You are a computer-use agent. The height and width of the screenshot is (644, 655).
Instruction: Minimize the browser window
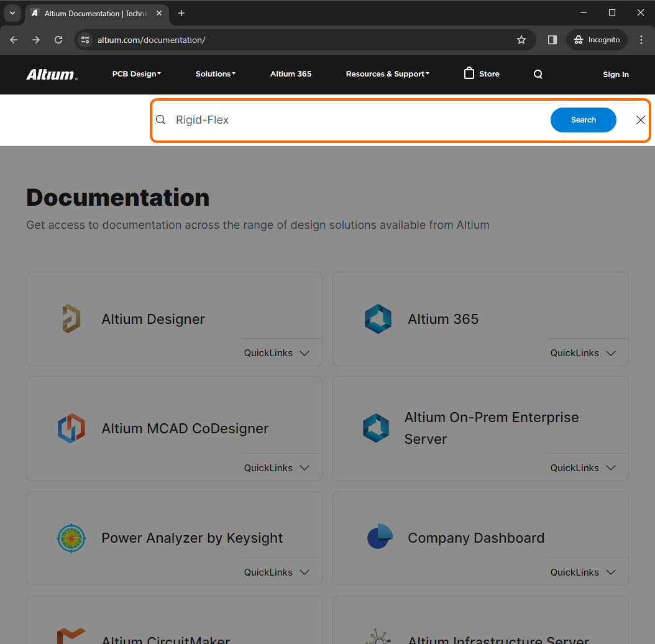584,13
